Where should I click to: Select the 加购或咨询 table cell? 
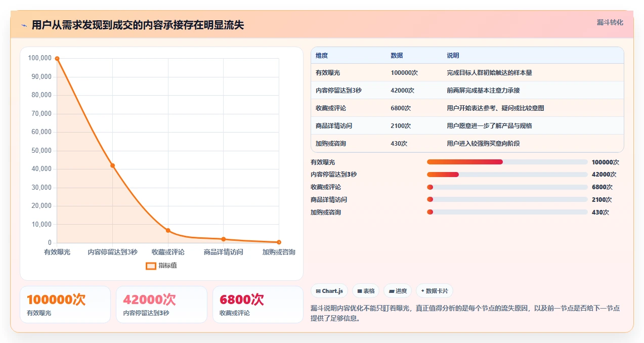tap(331, 144)
